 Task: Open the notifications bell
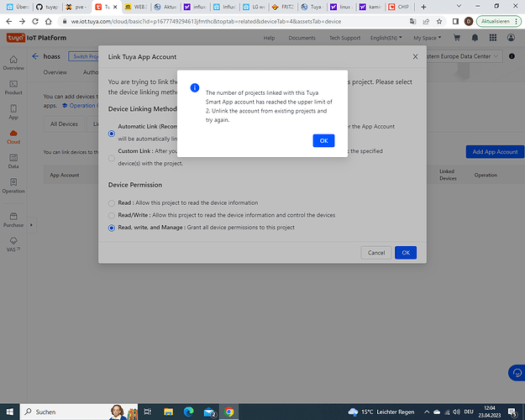[x=475, y=38]
